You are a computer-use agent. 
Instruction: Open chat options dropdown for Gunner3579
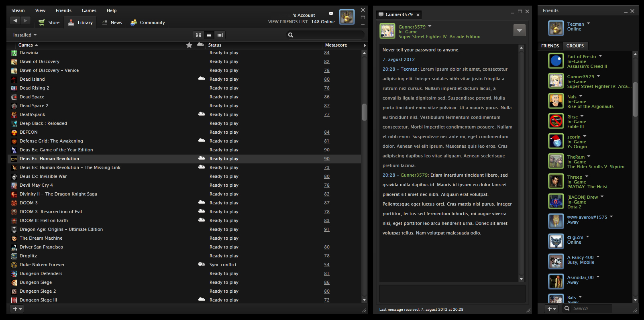519,30
